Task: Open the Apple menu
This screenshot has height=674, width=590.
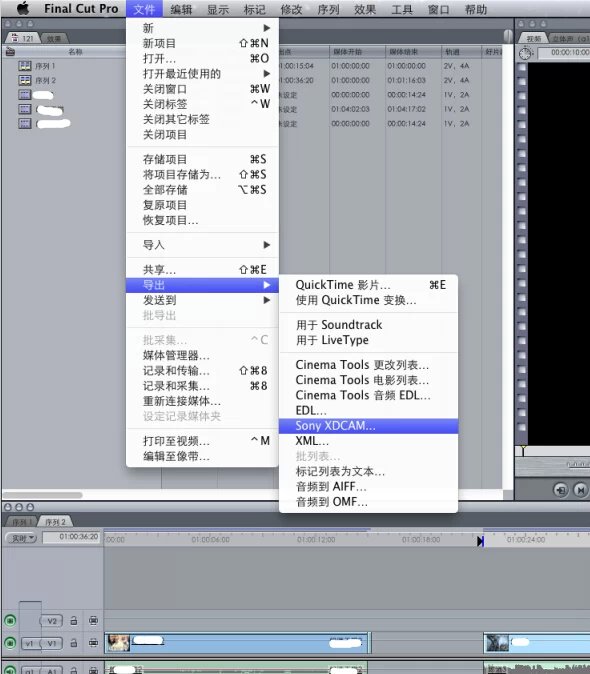Action: tap(23, 8)
